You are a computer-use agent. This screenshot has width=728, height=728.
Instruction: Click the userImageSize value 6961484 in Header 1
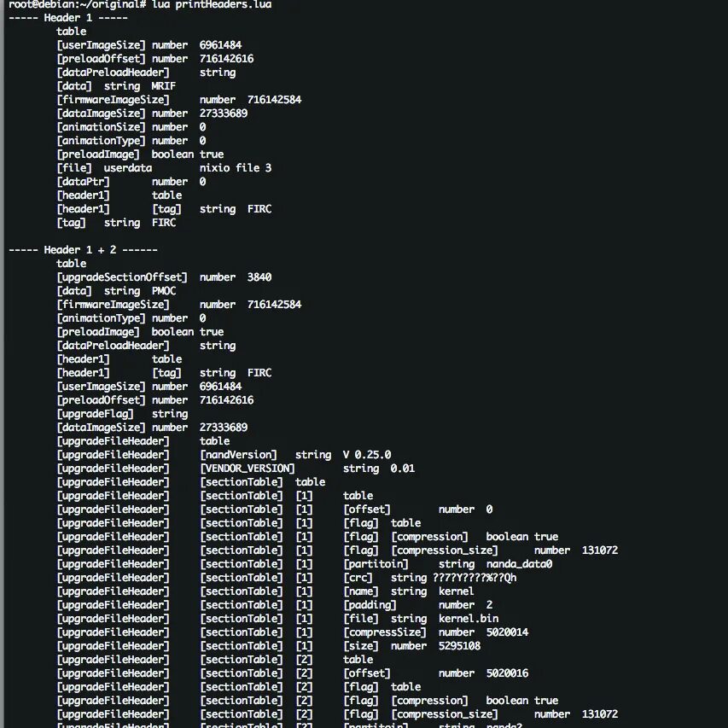[x=220, y=45]
